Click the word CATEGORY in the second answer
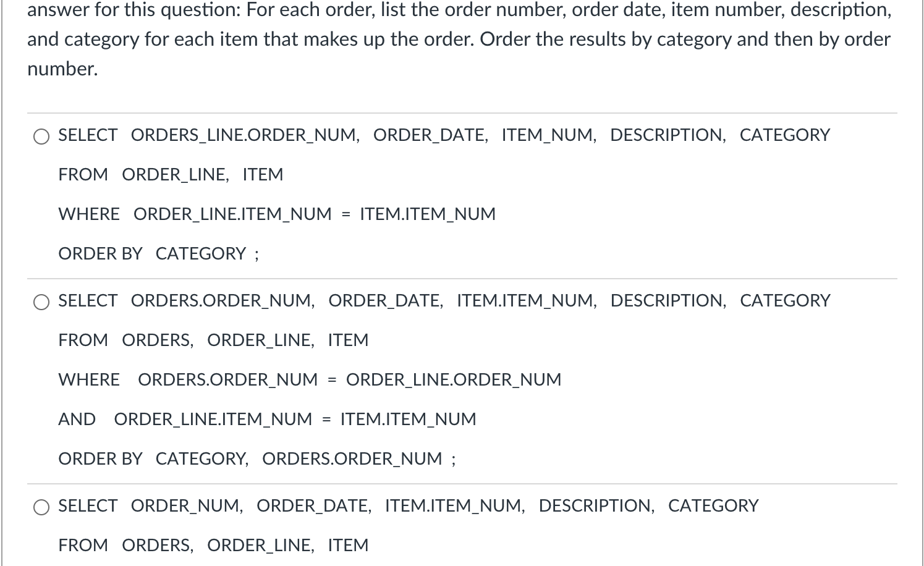Image resolution: width=924 pixels, height=566 pixels. pos(784,301)
